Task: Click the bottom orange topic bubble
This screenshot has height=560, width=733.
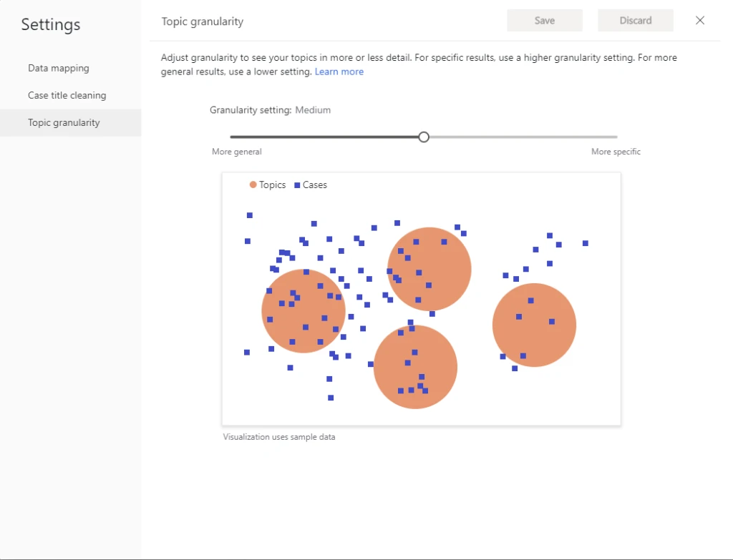Action: point(416,367)
